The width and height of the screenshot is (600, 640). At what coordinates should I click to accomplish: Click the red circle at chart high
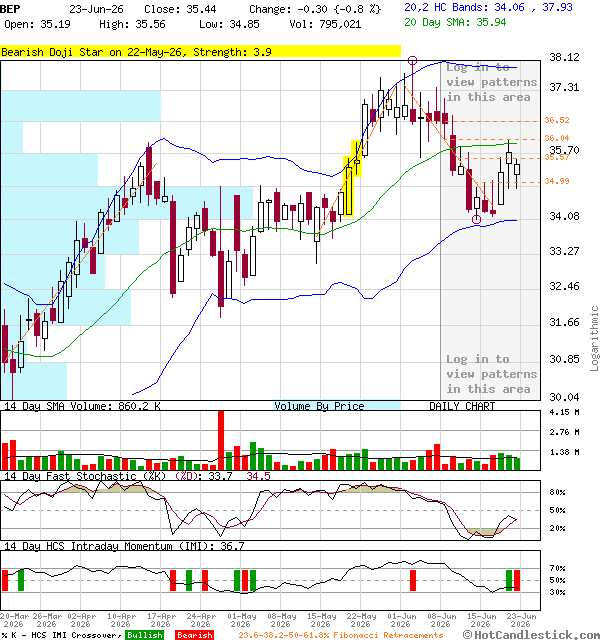[412, 61]
